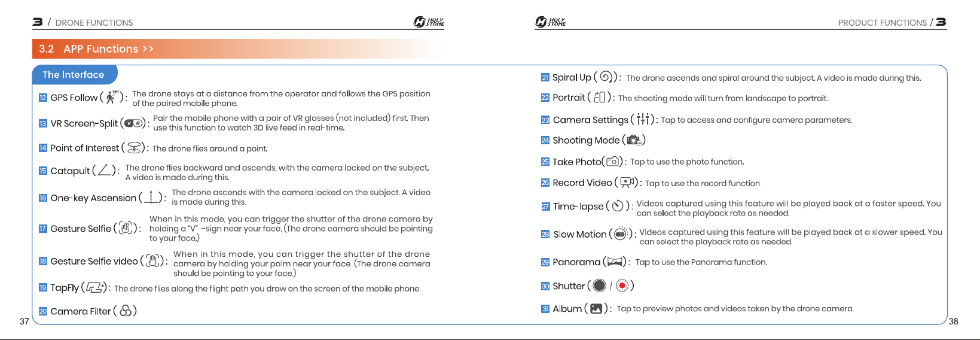Click the GPS Follow walking-person icon
This screenshot has width=980, height=340.
click(x=112, y=96)
